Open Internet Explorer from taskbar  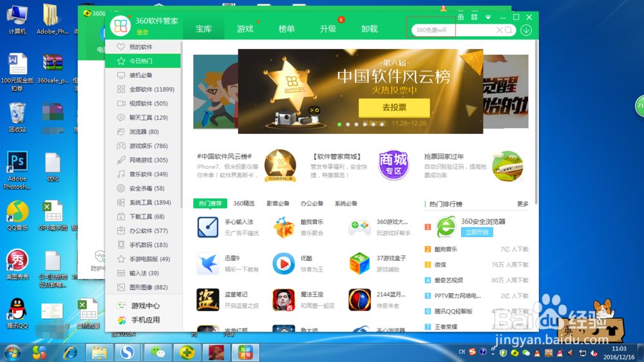(71, 352)
